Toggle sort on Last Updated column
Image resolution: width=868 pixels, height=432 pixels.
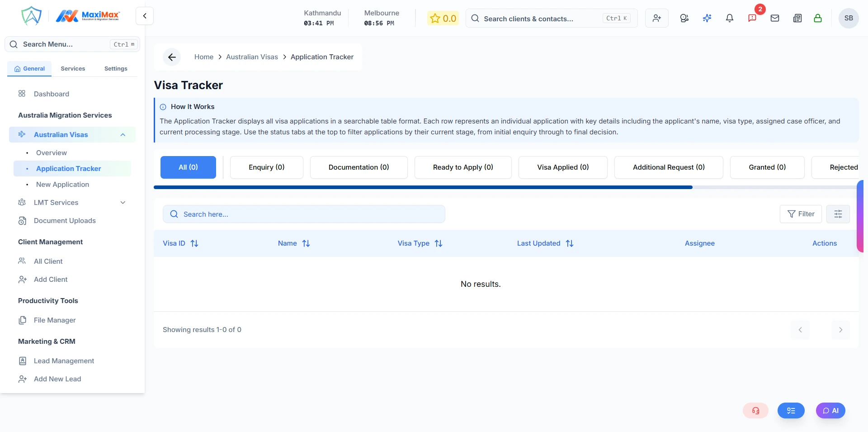(570, 243)
